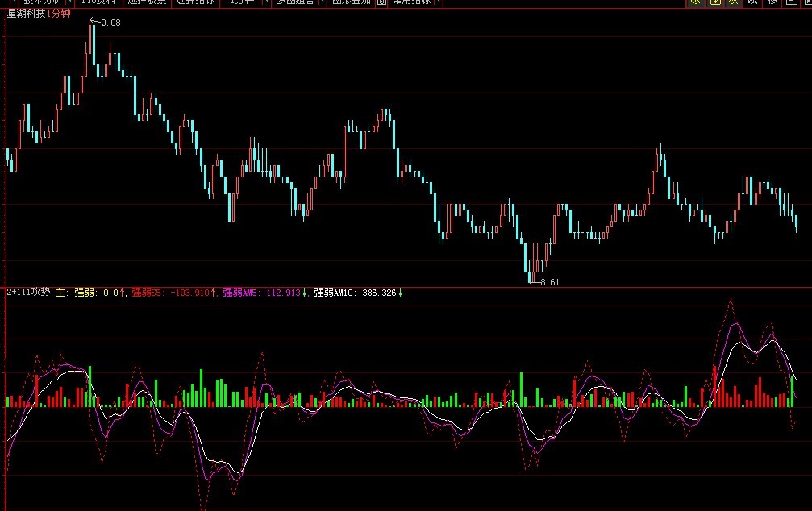Click the 图形叠加 overlay button

click(x=352, y=2)
